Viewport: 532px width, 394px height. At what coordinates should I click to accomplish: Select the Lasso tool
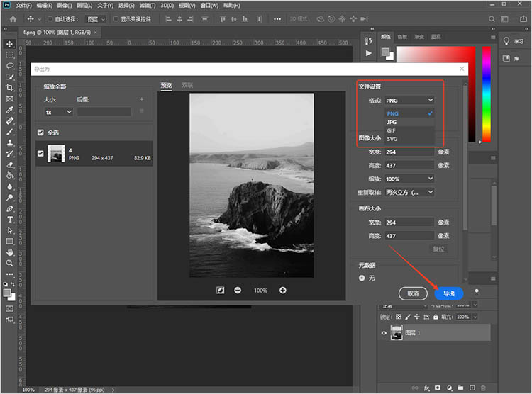pyautogui.click(x=9, y=66)
